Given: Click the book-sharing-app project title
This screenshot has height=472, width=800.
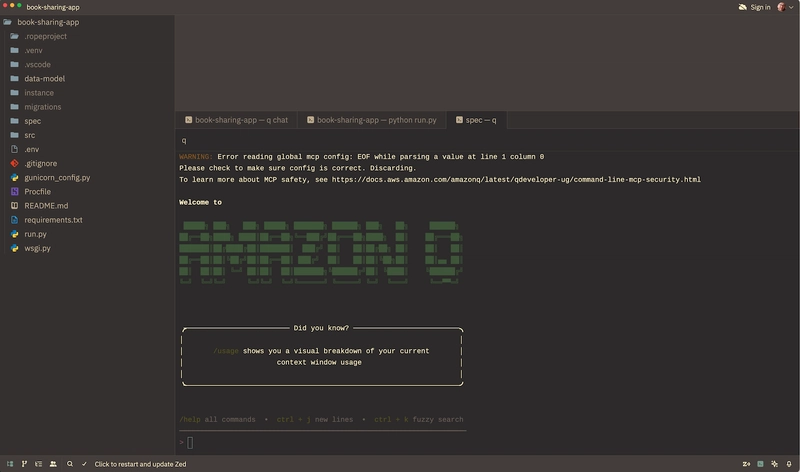Looking at the screenshot, I should (x=53, y=7).
